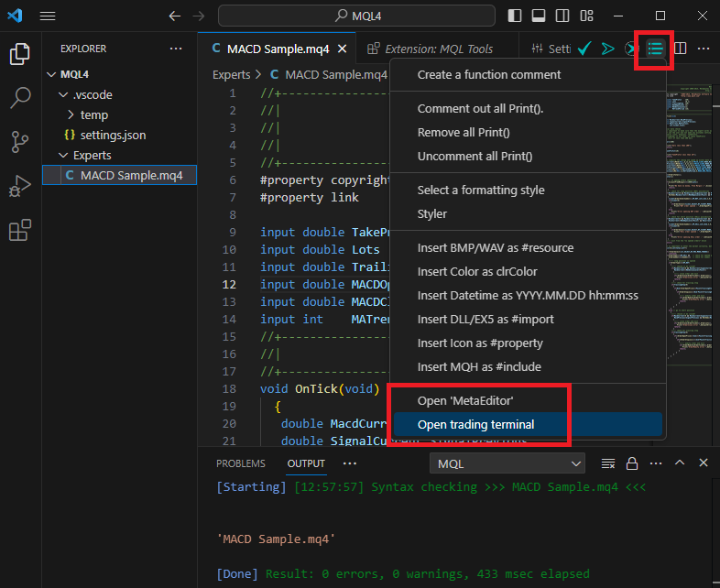Open the Search view in activity bar

point(20,98)
